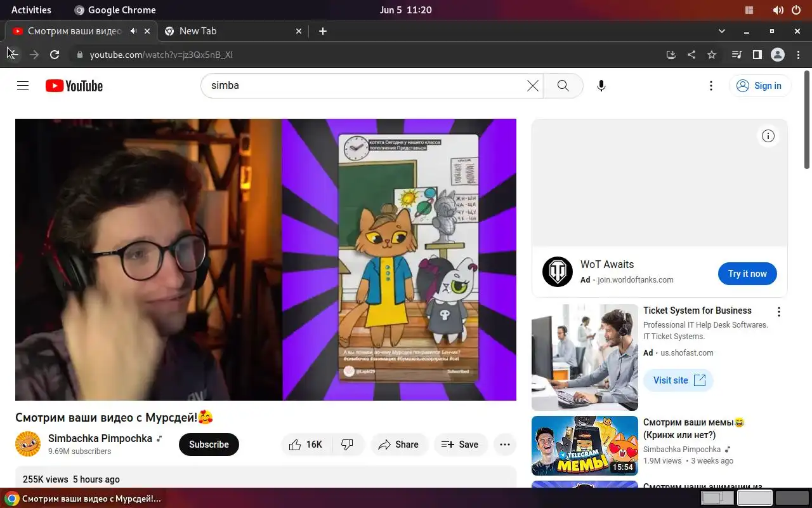Subscribe to Simbachka Pimpochka
The image size is (812, 508).
[x=209, y=444]
